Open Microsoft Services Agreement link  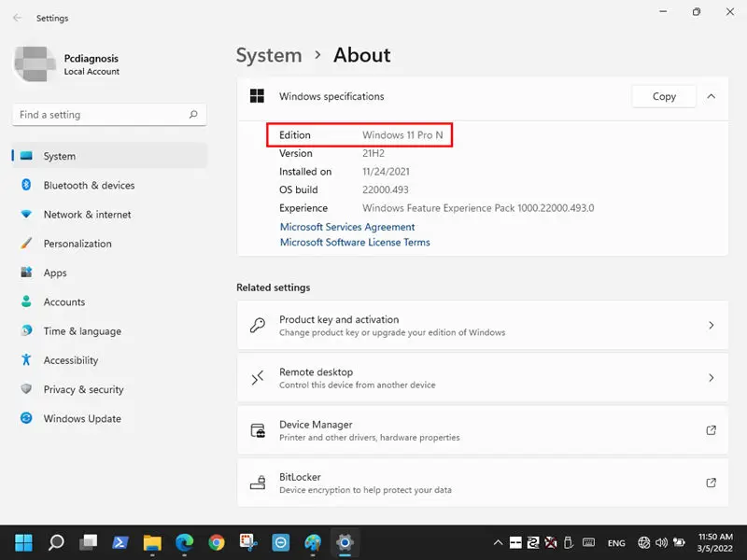tap(347, 227)
